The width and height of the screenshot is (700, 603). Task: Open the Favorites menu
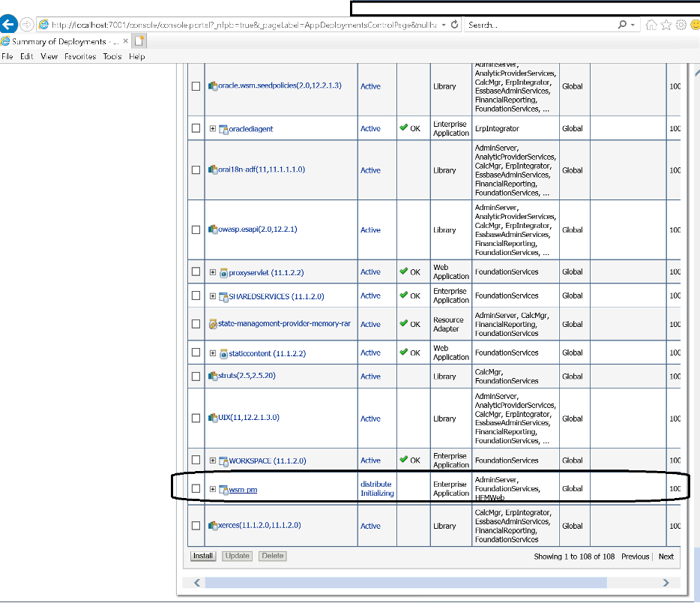80,56
